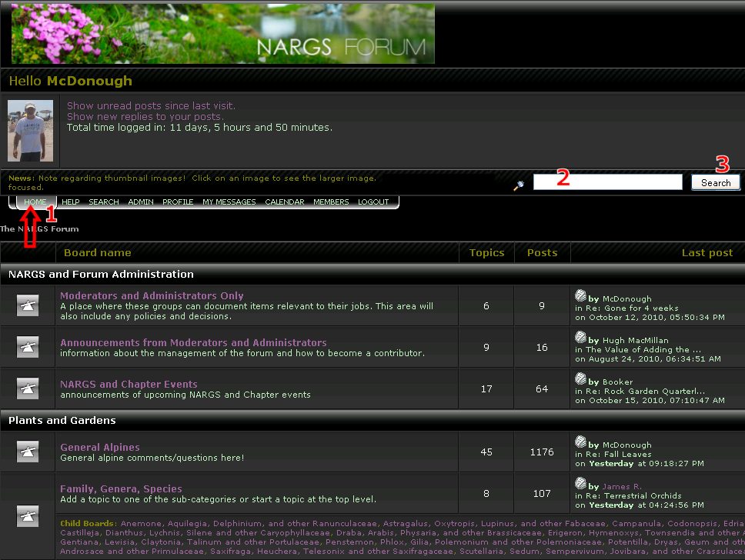Click the advanced search icon beside search box

click(519, 185)
